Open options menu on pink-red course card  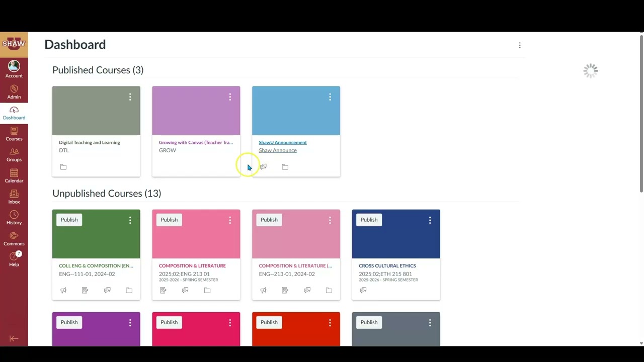pyautogui.click(x=230, y=323)
